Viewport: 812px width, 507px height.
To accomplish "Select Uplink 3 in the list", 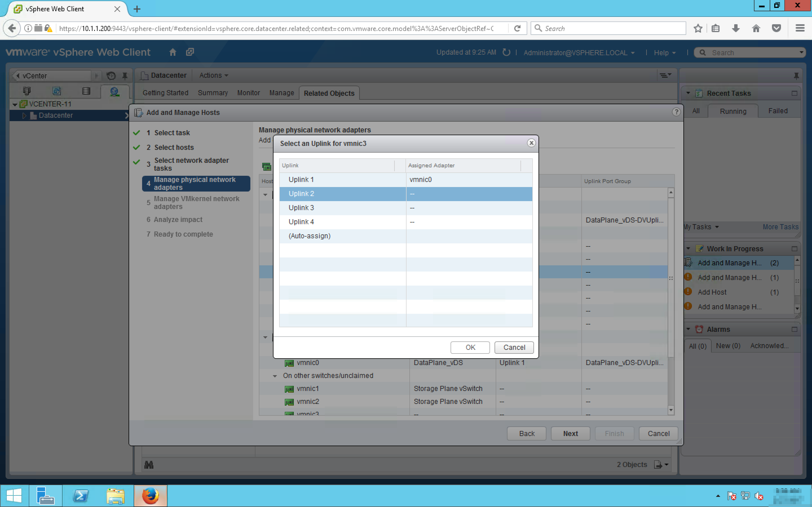I will [301, 208].
